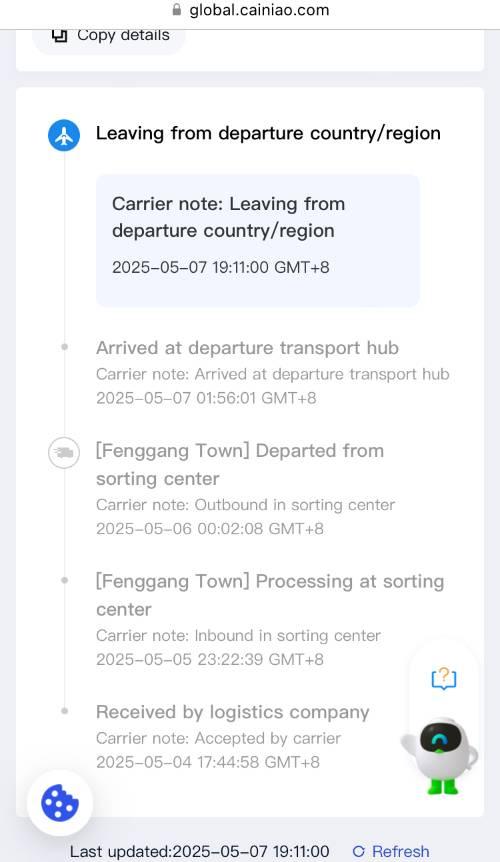Select 'Departed from sorting center' entry
This screenshot has width=500, height=862.
(246, 489)
